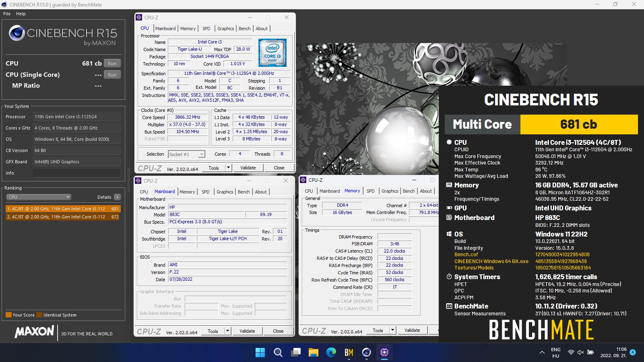
Task: Switch to Memory tab in top CPU-Z window
Action: [x=188, y=29]
